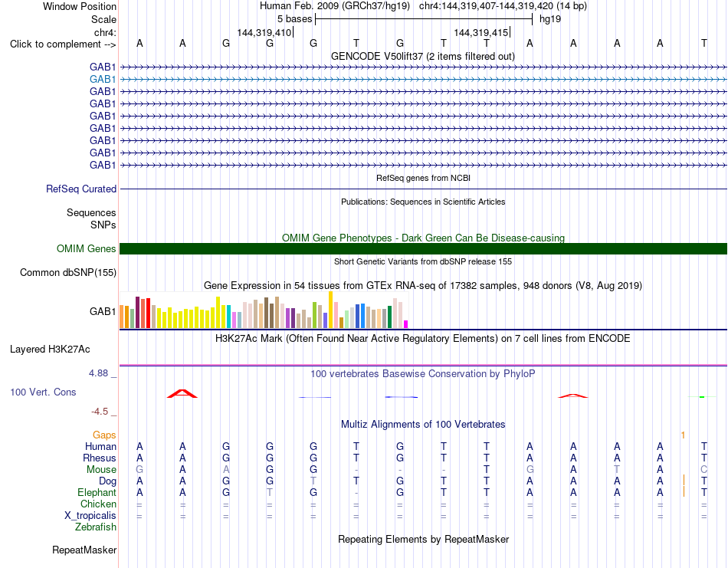Viewport: 728px width, 568px height.
Task: Click the 'hg19' assembly label beside scale bar
Action: (x=550, y=19)
